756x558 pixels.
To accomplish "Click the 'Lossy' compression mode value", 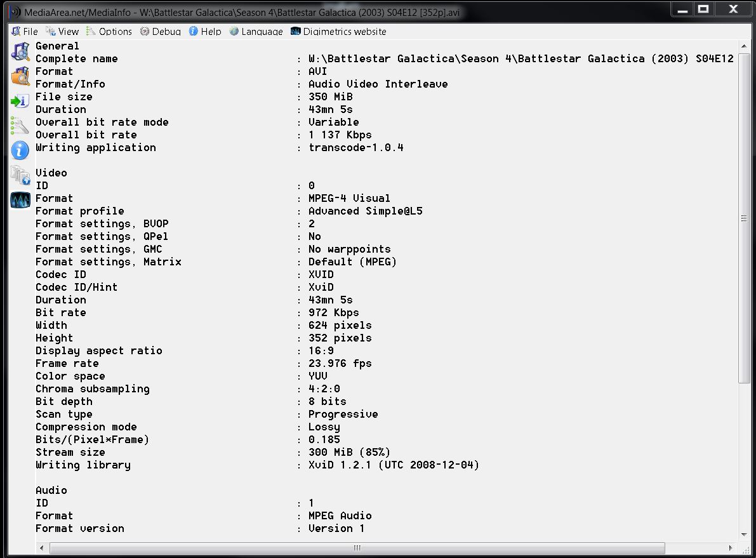I will (x=324, y=427).
